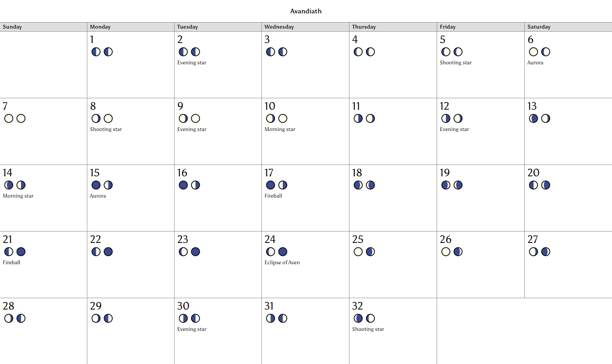Click the first moon icon on day 32
Viewport: 612px width, 364px height.
coord(358,318)
